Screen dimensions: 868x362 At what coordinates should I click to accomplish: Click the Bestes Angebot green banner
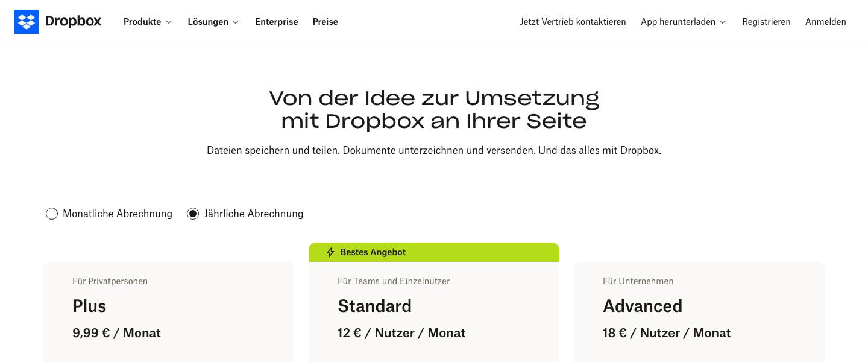434,252
